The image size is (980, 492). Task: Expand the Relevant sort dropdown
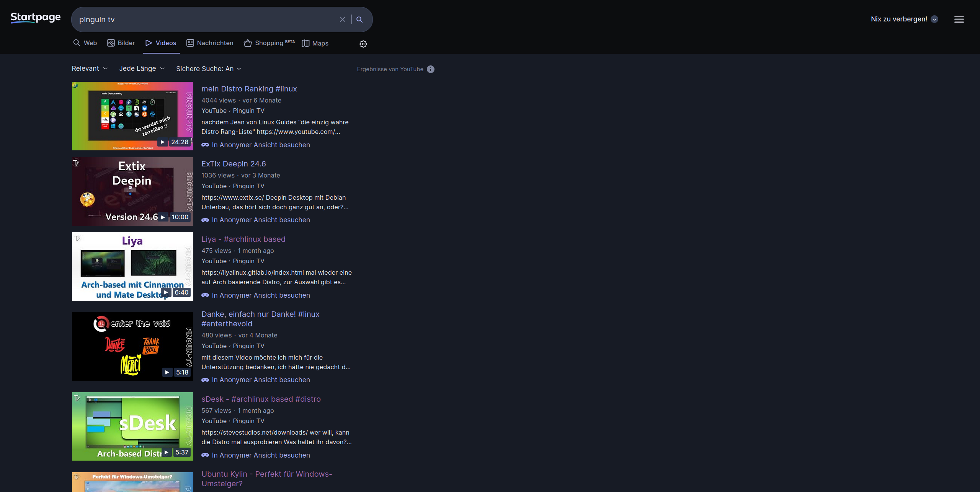point(90,68)
